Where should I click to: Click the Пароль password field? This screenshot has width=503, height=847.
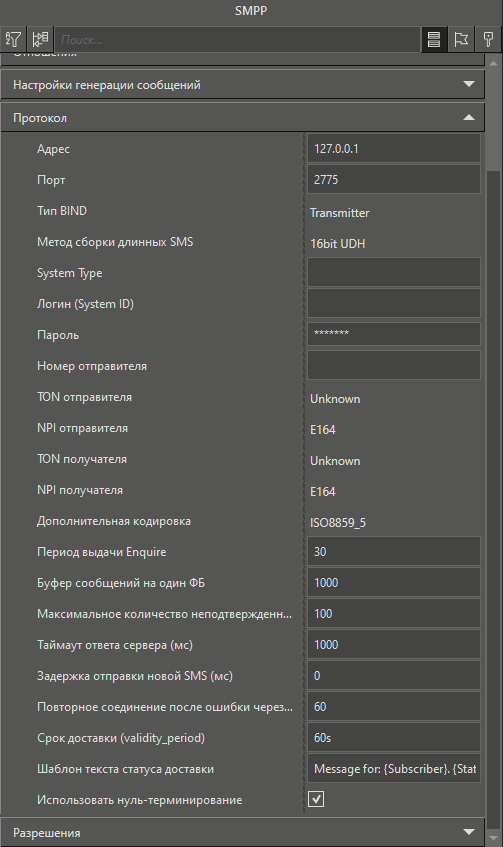pyautogui.click(x=394, y=334)
